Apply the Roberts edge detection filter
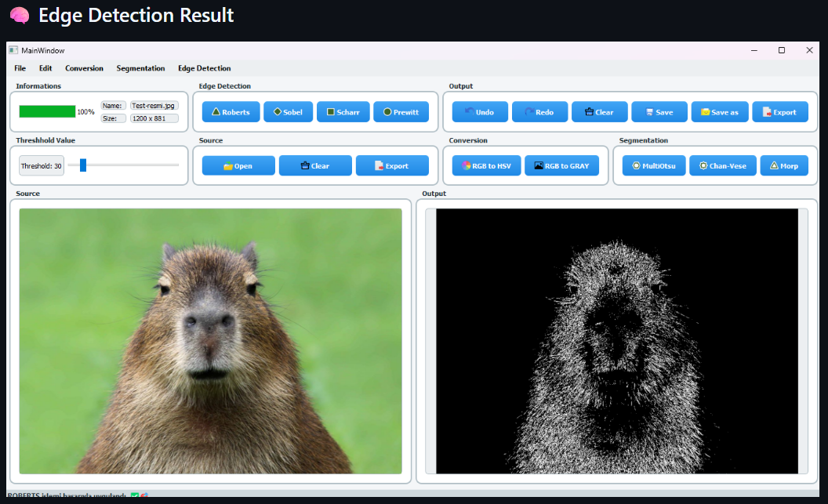828x504 pixels. [231, 112]
